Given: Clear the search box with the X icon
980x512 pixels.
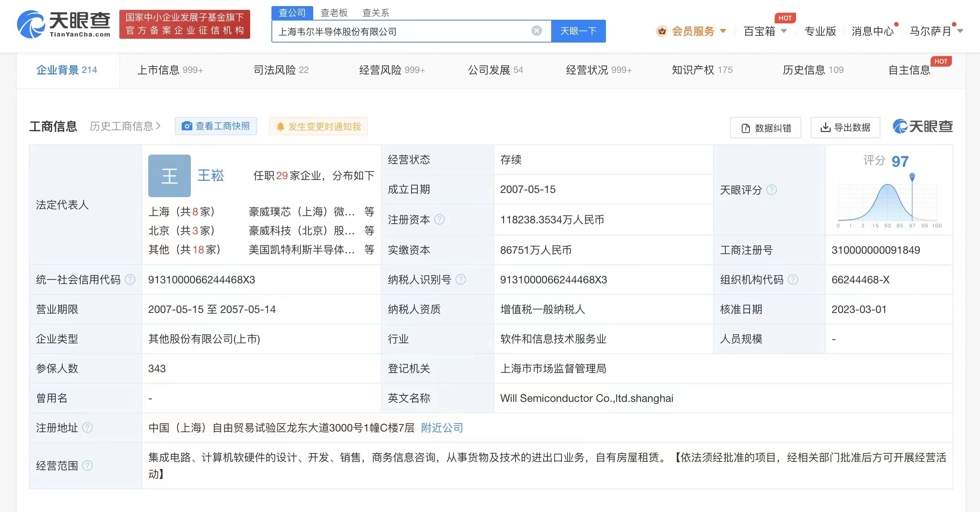Looking at the screenshot, I should coord(536,31).
